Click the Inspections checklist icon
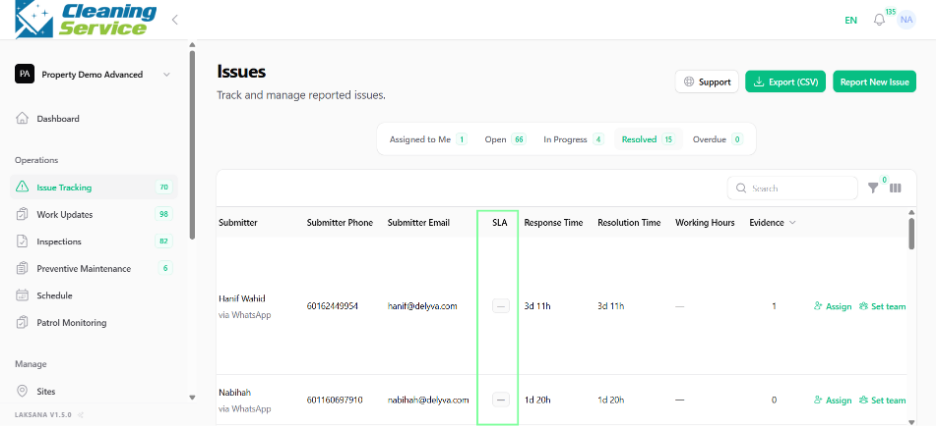 click(x=22, y=241)
